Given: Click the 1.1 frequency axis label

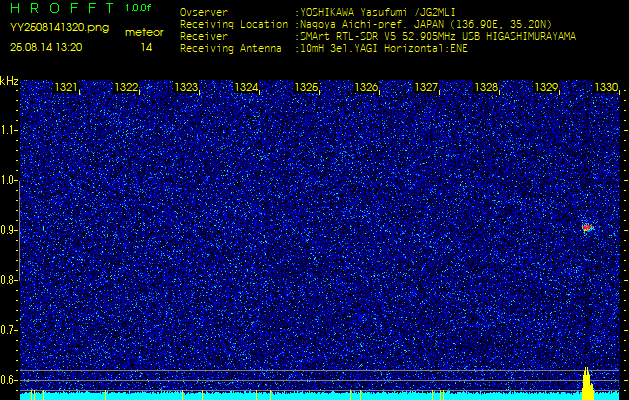Looking at the screenshot, I should tap(8, 130).
